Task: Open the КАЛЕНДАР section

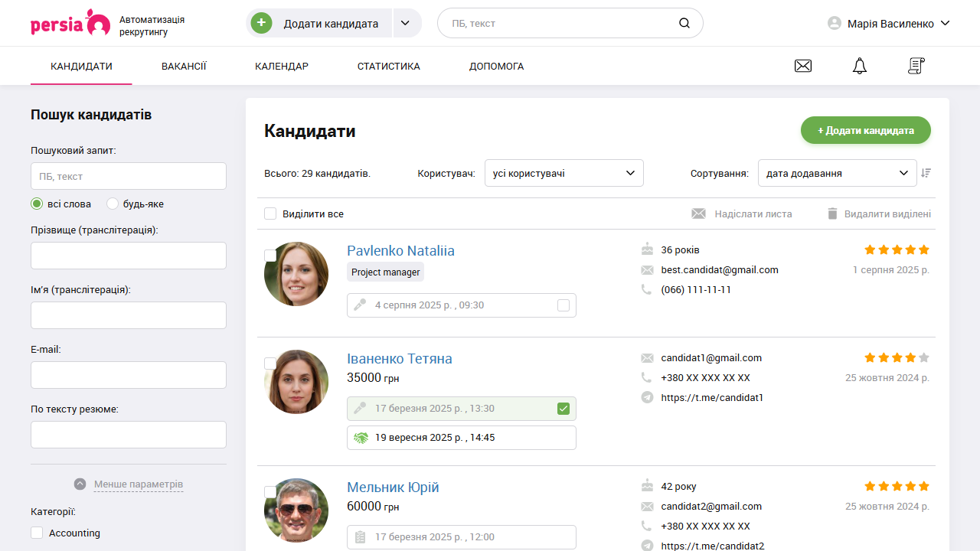Action: pos(282,66)
